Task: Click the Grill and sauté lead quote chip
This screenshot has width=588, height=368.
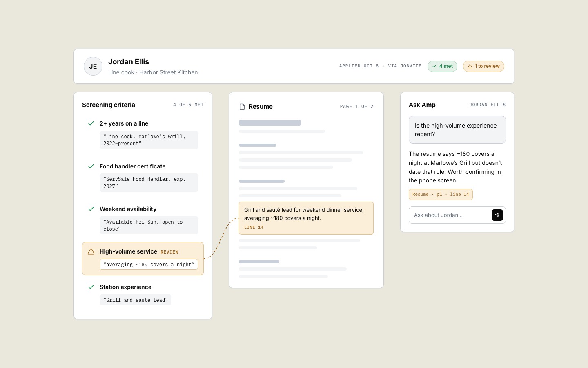Action: 136,300
